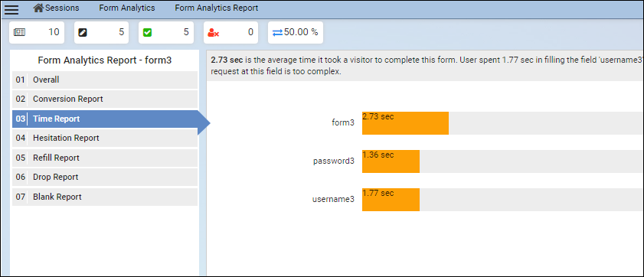The image size is (644, 277).
Task: Select Form Analytics Report breadcrumb item
Action: click(217, 8)
